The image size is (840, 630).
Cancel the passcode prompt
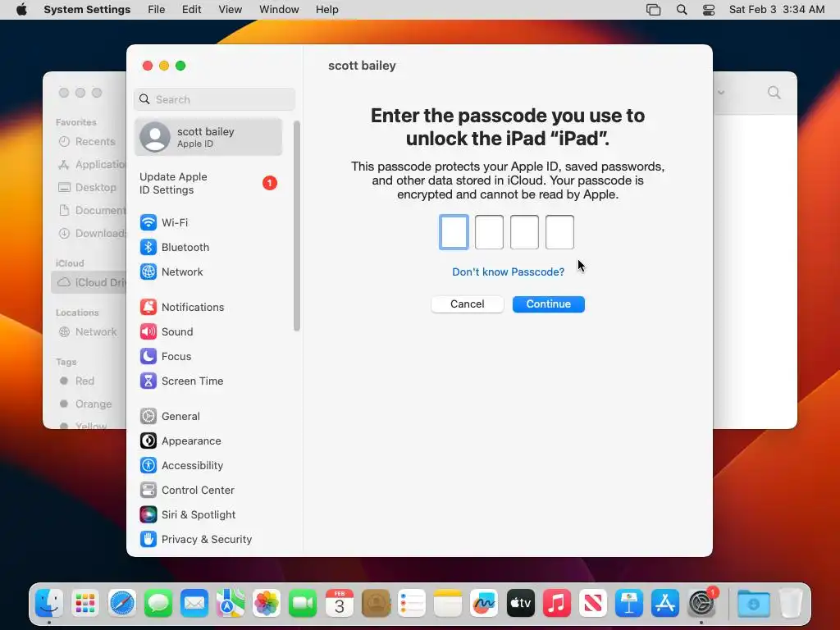point(467,304)
